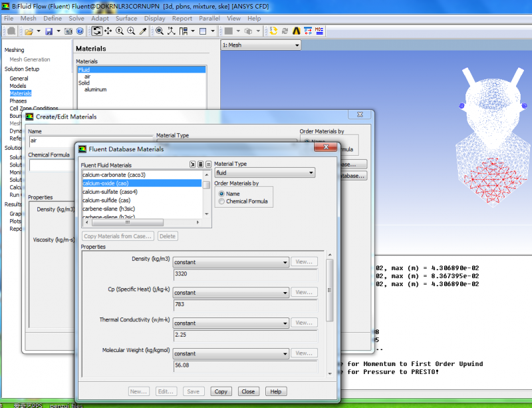Open the Material Type fluid dropdown
Viewport: 532px width, 408px height.
point(265,172)
